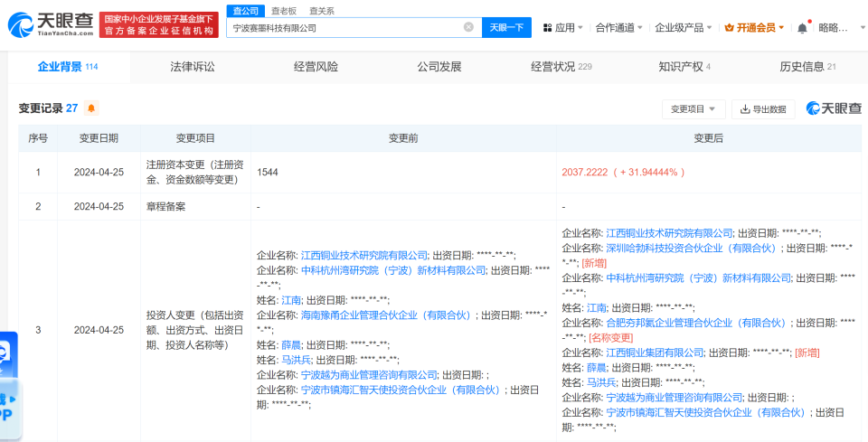Switch to the 企业背景 tab
Viewport: 868px width, 442px height.
coord(68,67)
